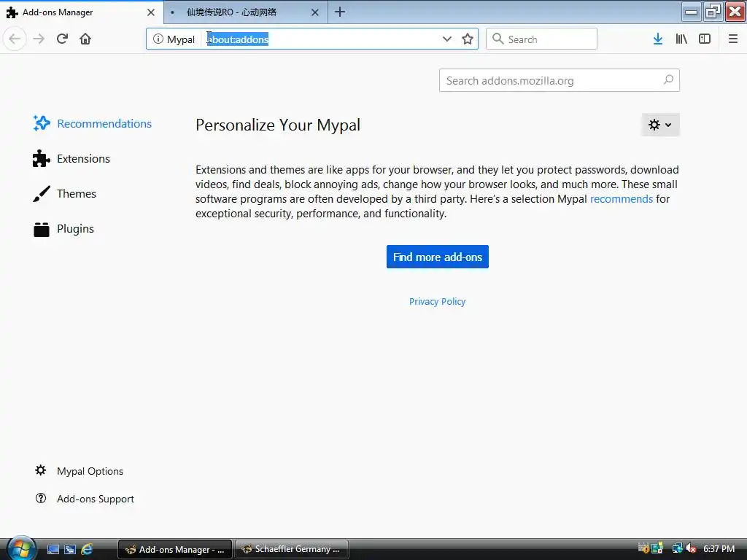Follow the 'recommends' link in description
Screen dimensions: 747x560
tap(622, 199)
